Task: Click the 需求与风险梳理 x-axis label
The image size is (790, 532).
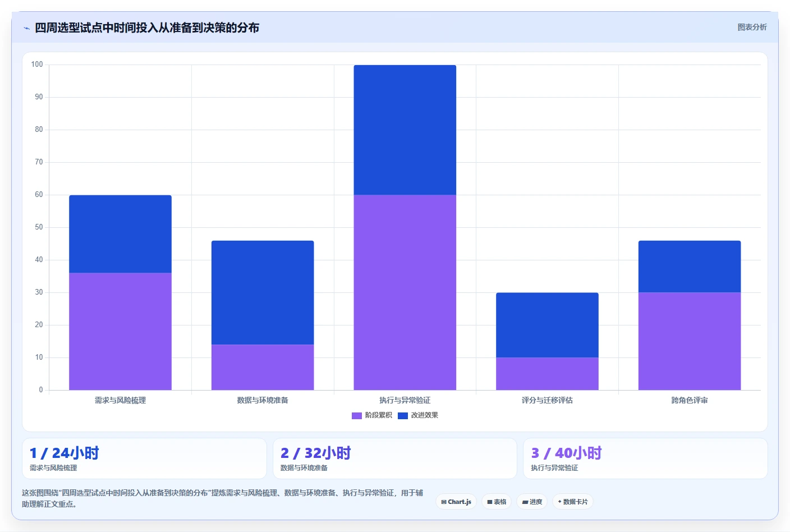Action: click(120, 400)
